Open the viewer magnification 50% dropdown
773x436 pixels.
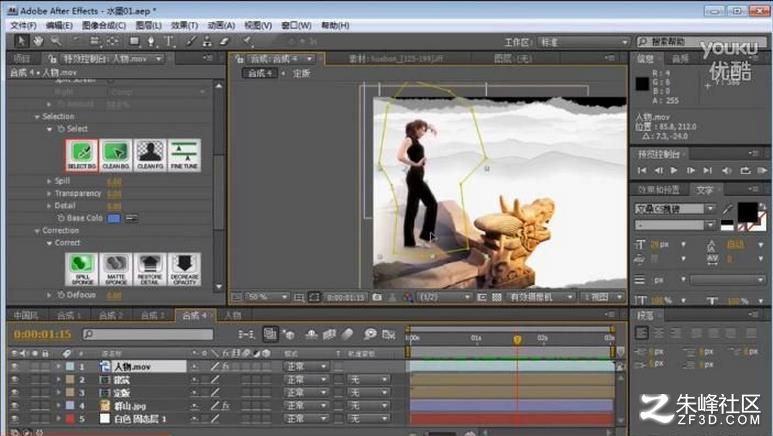point(267,297)
